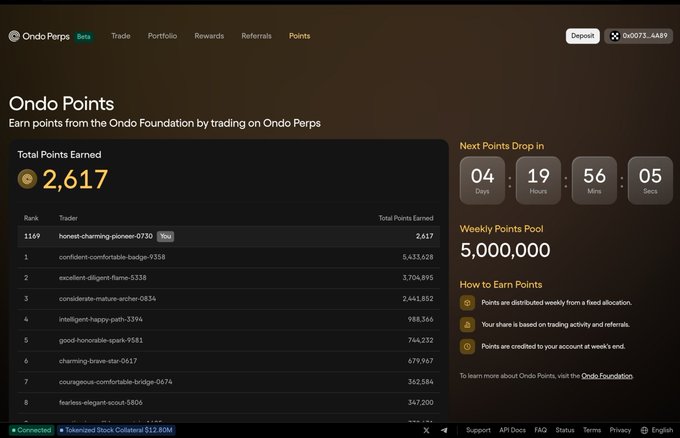The image size is (680, 438).
Task: Select trader honest-charming-pioneer-0730
Action: pos(105,236)
